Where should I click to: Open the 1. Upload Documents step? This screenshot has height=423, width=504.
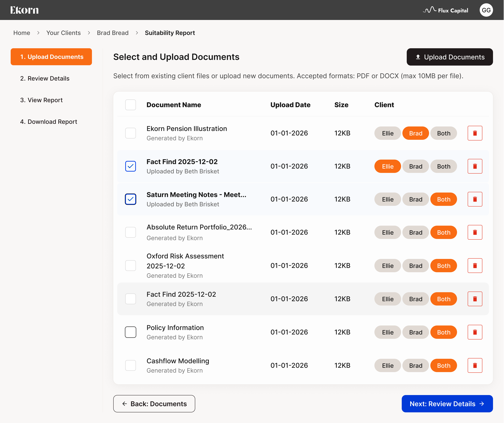tap(51, 57)
